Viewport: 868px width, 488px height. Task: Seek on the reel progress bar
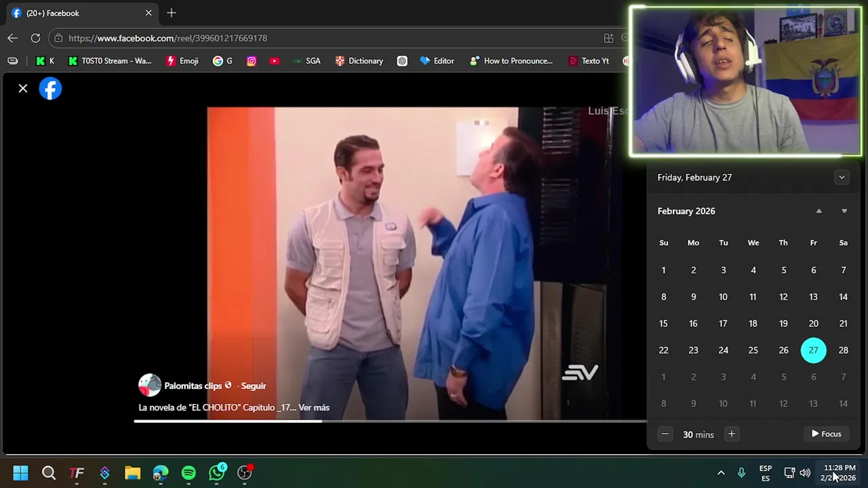tap(391, 422)
